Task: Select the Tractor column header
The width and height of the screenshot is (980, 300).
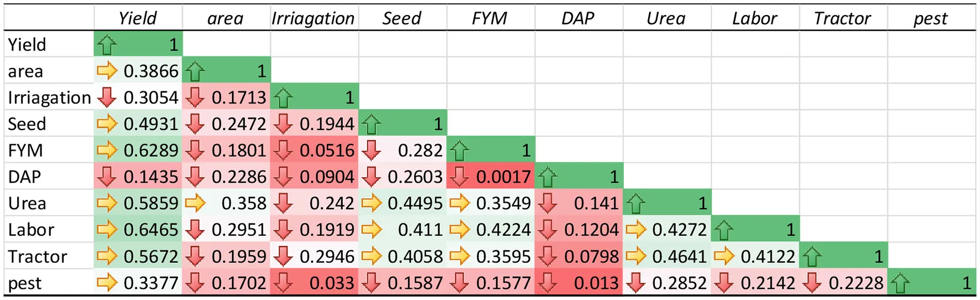Action: pos(842,18)
